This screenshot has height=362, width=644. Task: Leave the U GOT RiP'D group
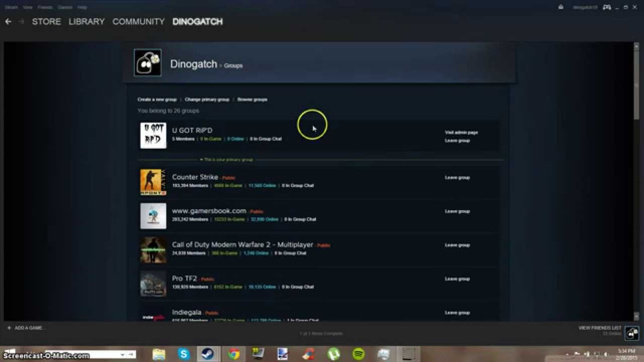[457, 141]
